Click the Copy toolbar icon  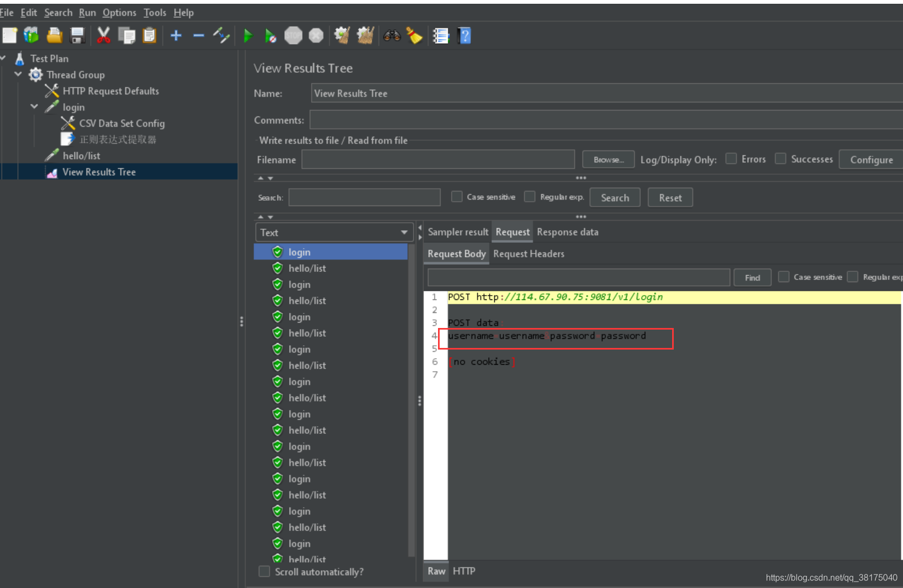[127, 36]
